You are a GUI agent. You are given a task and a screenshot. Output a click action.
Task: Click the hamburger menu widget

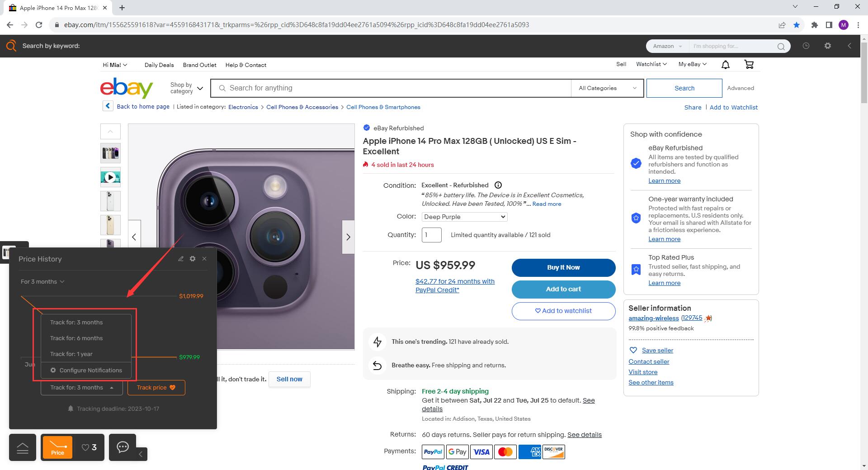pos(23,447)
